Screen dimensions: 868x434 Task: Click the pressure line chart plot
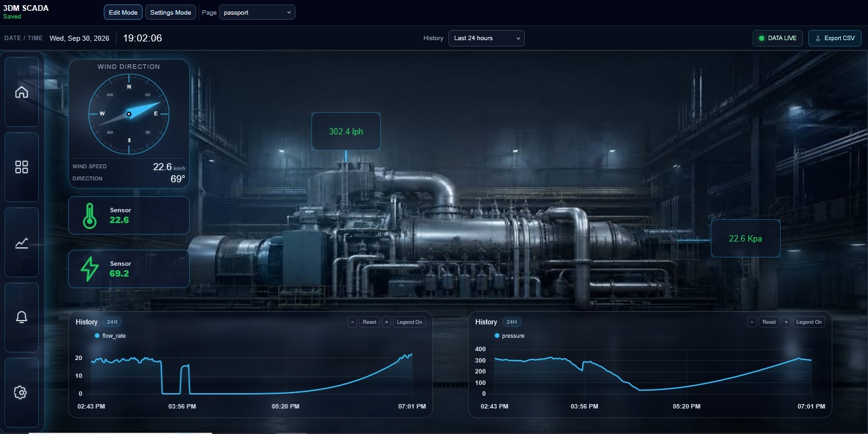click(653, 372)
